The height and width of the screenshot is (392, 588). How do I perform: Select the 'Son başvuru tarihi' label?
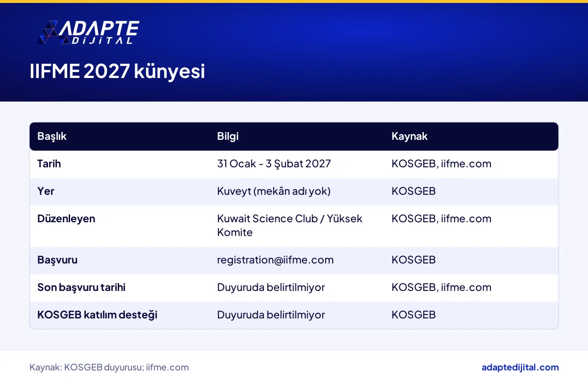[81, 287]
